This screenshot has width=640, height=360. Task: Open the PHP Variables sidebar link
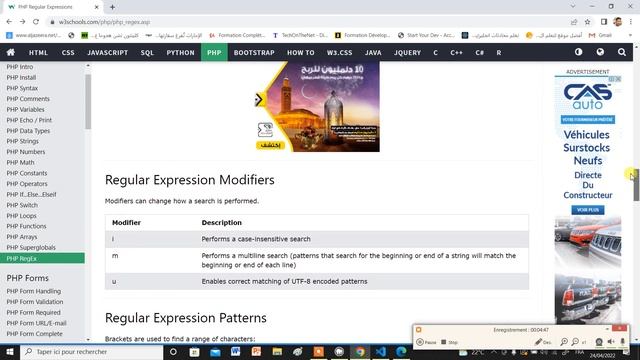[25, 109]
